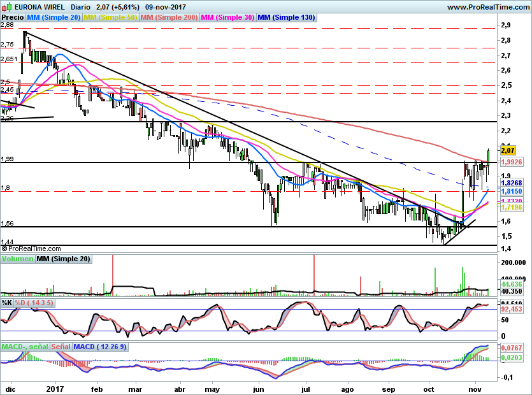Click the 09-nov-2017 date text

pyautogui.click(x=166, y=7)
